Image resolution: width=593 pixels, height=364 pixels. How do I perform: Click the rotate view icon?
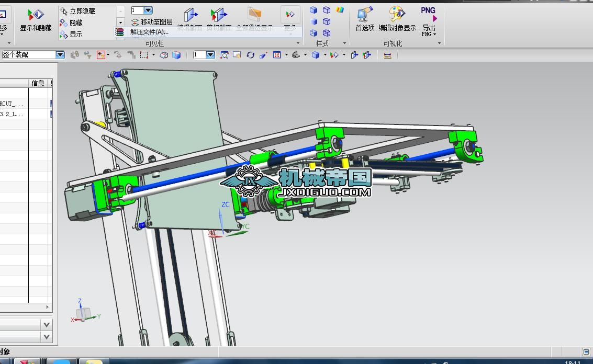[x=250, y=55]
